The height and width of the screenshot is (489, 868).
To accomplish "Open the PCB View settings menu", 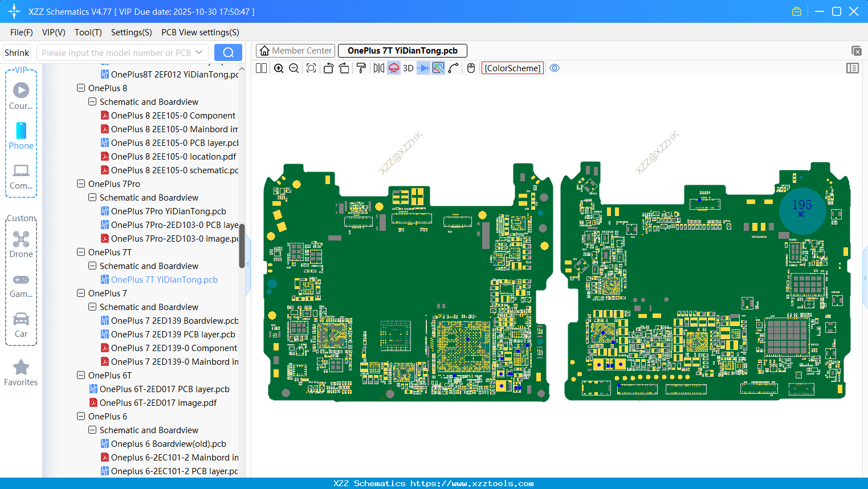I will [200, 32].
